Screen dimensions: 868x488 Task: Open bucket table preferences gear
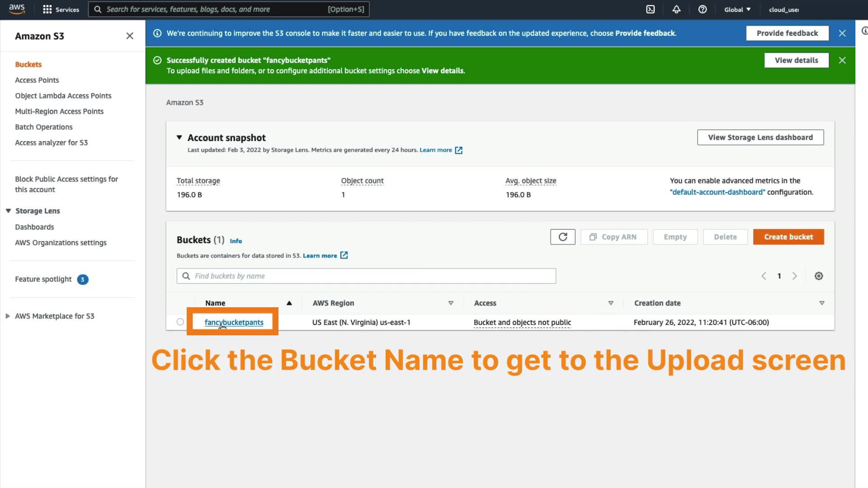pyautogui.click(x=819, y=276)
